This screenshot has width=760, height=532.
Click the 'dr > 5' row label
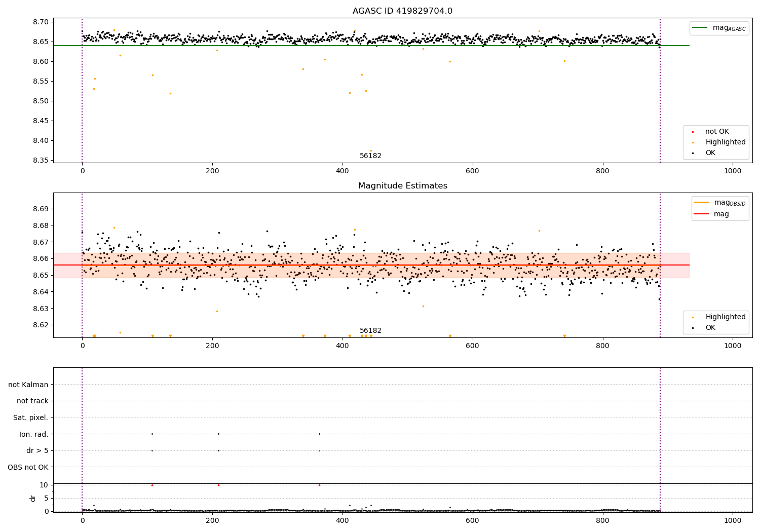tap(37, 451)
